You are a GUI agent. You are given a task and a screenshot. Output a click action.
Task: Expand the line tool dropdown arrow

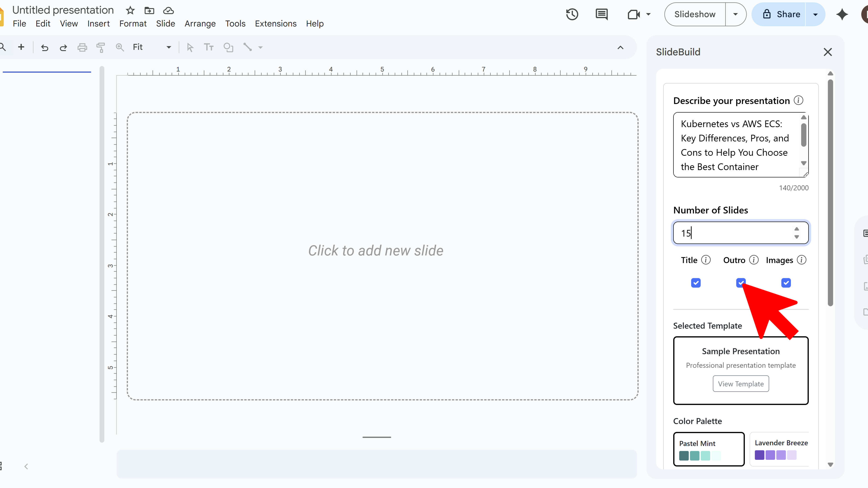260,47
